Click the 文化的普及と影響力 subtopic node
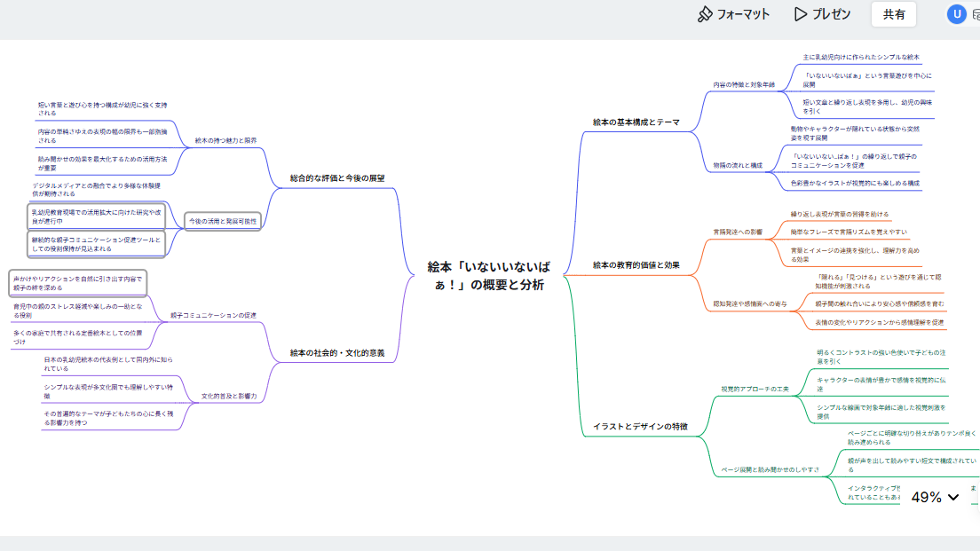 [229, 396]
